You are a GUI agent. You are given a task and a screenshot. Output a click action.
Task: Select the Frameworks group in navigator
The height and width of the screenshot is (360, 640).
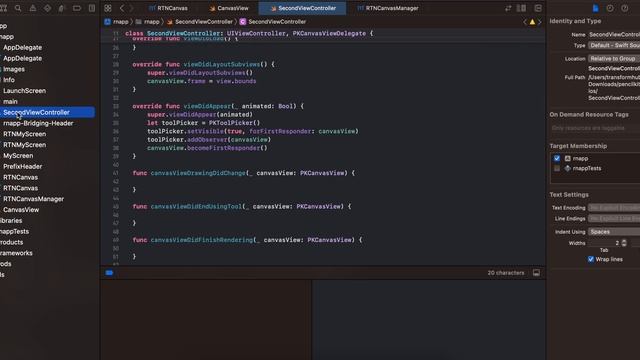16,253
